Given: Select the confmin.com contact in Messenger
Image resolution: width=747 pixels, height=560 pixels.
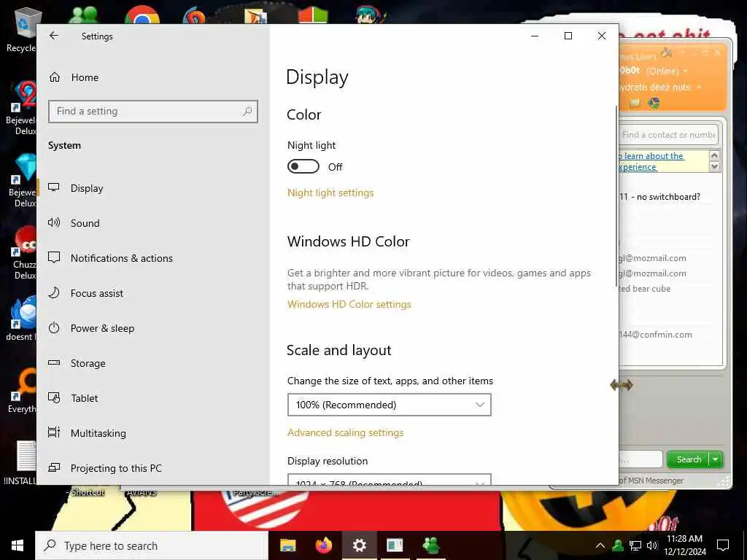Looking at the screenshot, I should pyautogui.click(x=655, y=334).
